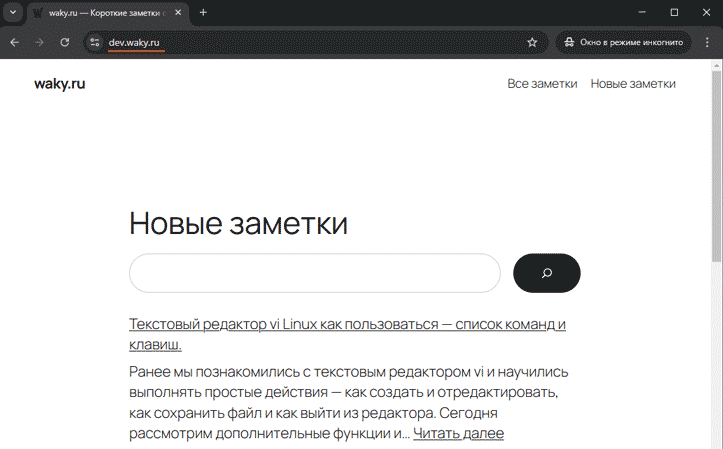The image size is (723, 449).
Task: Click the page vertical scrollbar thumb
Action: pos(717,166)
